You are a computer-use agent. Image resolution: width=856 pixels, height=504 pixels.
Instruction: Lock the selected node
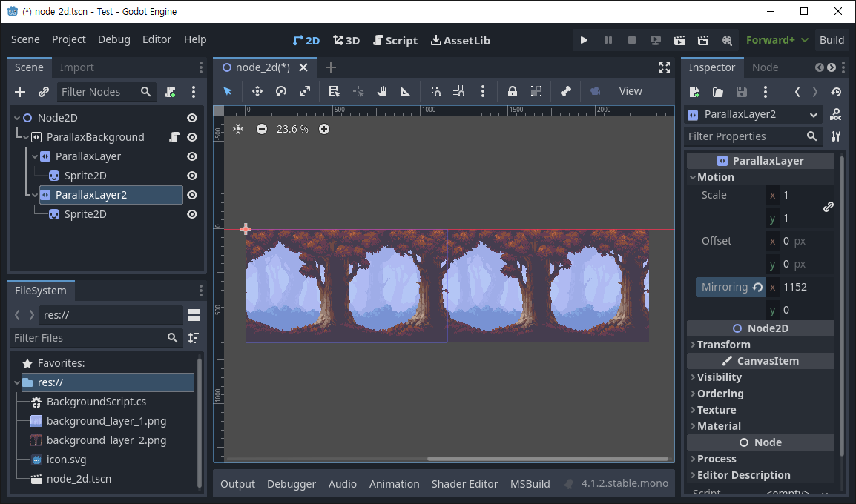pos(512,91)
